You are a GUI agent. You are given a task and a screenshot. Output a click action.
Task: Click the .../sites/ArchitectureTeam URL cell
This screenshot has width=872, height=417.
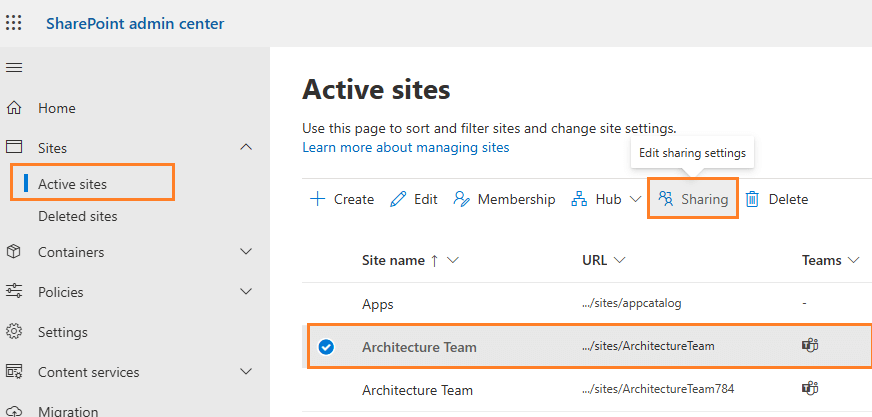coord(648,346)
